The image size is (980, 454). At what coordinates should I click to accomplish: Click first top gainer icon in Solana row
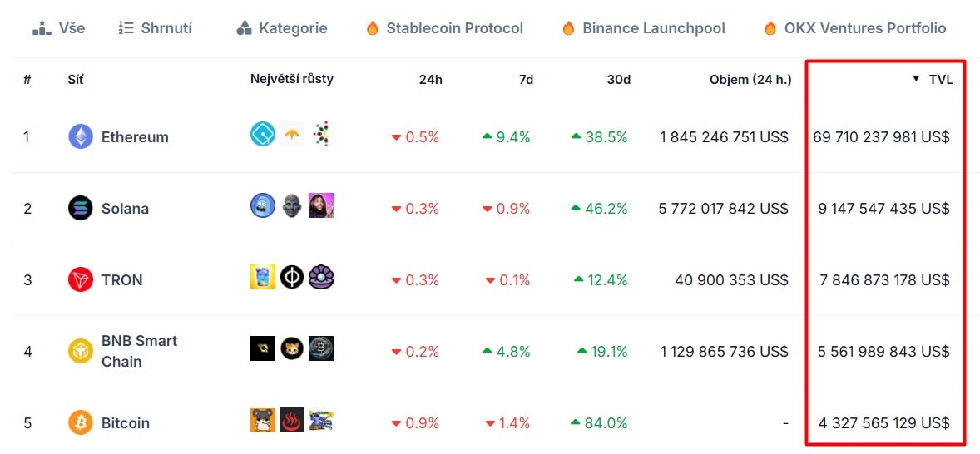pos(263,205)
